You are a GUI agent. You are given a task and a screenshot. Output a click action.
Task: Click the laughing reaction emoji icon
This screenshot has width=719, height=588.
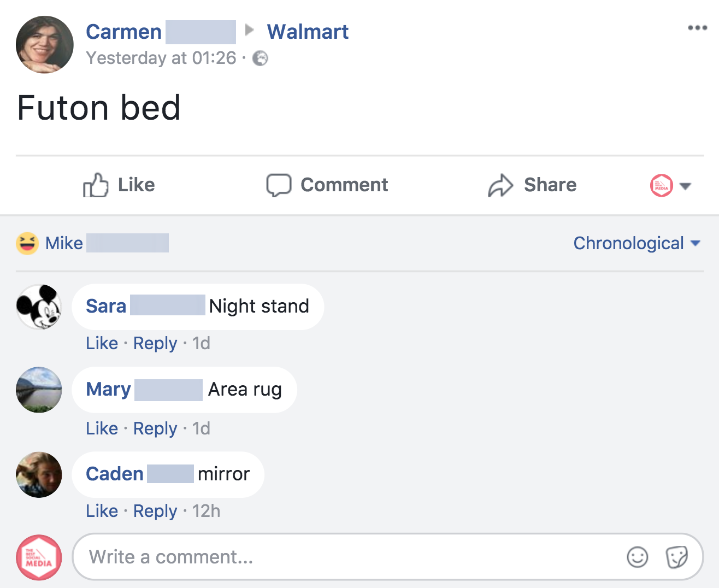point(27,243)
